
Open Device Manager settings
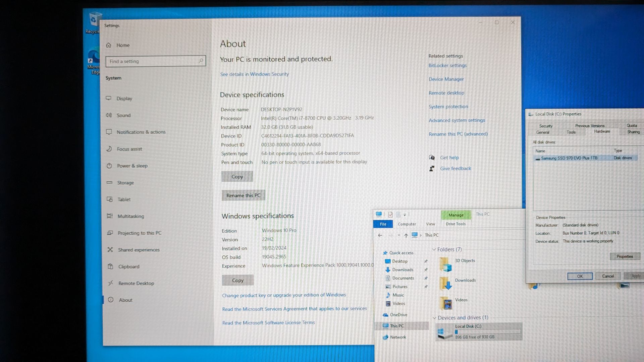(x=446, y=79)
